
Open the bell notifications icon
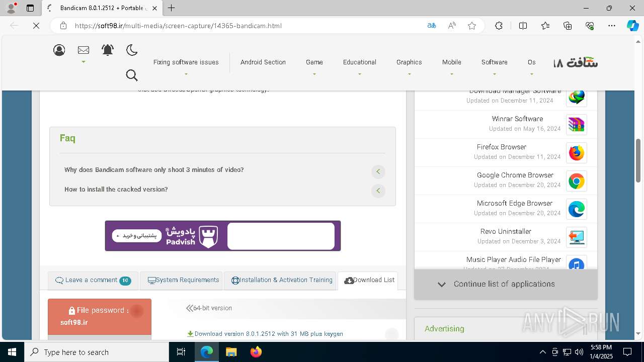click(108, 50)
